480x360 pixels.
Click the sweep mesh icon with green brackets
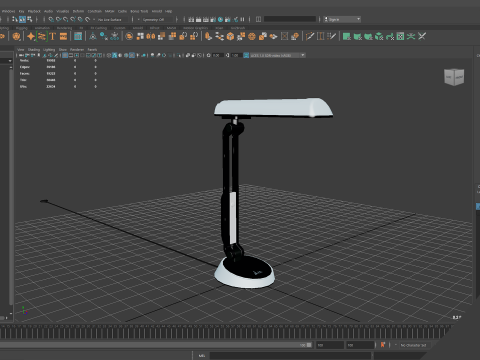click(42, 36)
